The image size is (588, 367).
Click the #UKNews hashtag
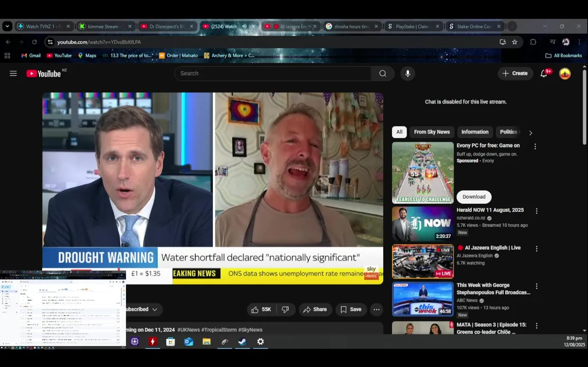point(189,330)
